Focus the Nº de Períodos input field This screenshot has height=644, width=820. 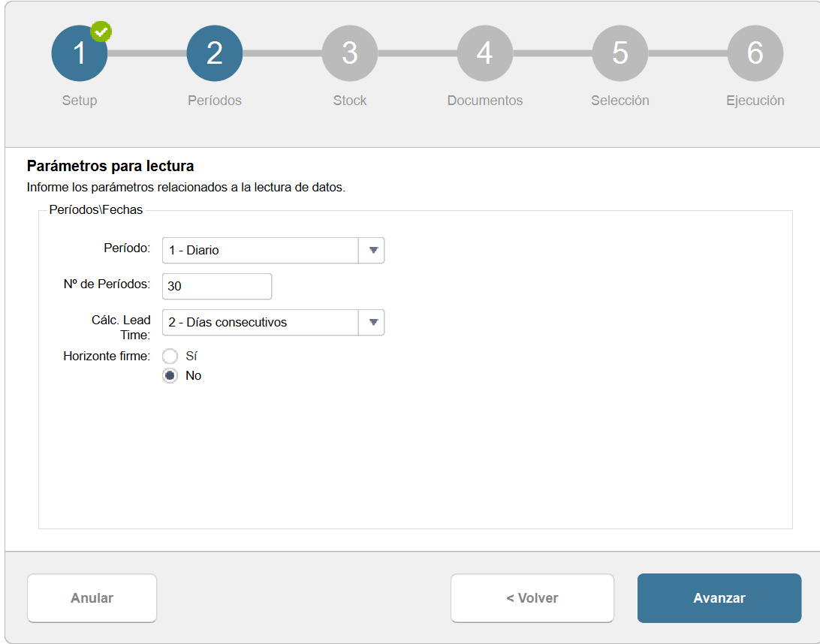(217, 287)
